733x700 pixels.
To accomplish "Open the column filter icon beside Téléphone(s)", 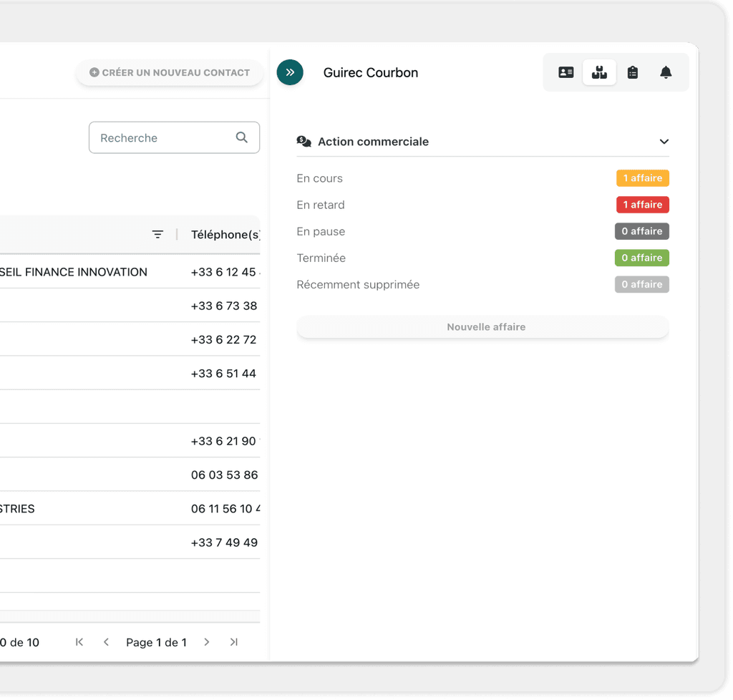I will [x=158, y=235].
